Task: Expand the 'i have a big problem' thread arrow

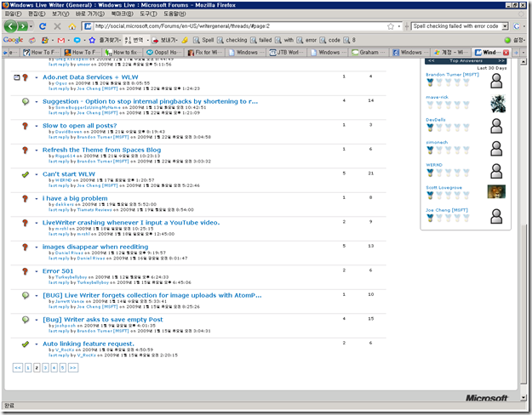Action: (x=37, y=199)
